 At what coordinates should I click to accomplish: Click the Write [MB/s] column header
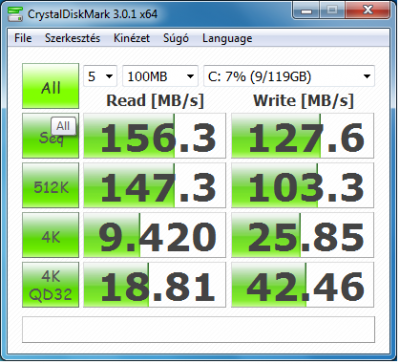pos(303,100)
